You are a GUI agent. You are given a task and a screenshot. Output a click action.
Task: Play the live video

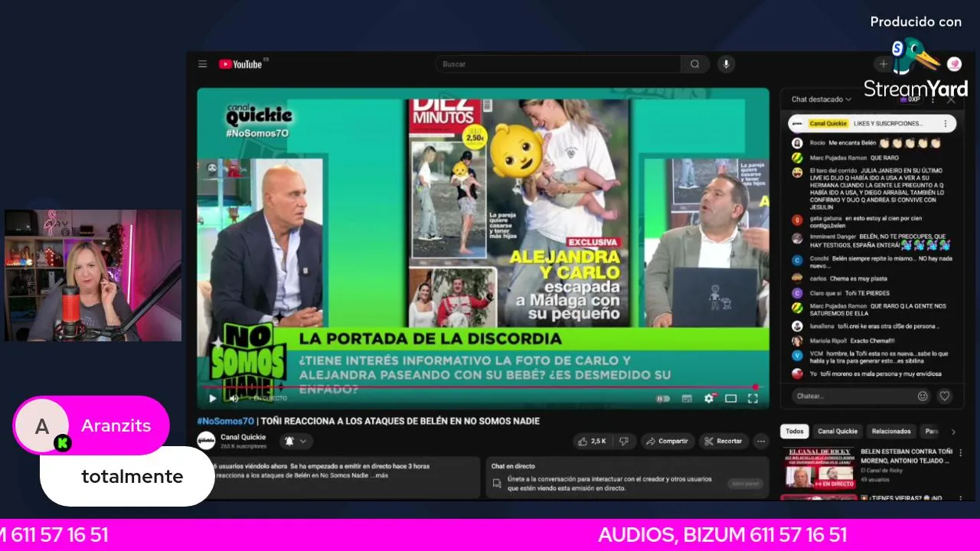point(213,398)
